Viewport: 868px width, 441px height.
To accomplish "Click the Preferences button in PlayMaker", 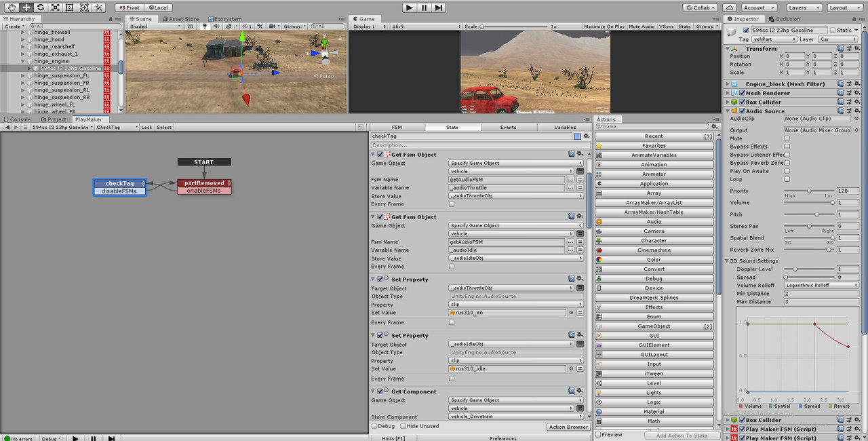I will pos(503,438).
